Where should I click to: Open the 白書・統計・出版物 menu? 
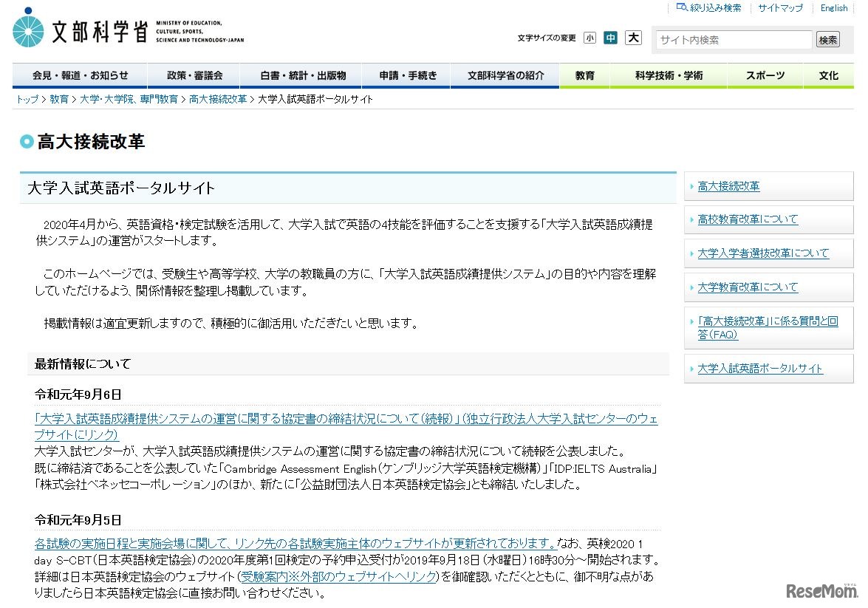coord(300,75)
